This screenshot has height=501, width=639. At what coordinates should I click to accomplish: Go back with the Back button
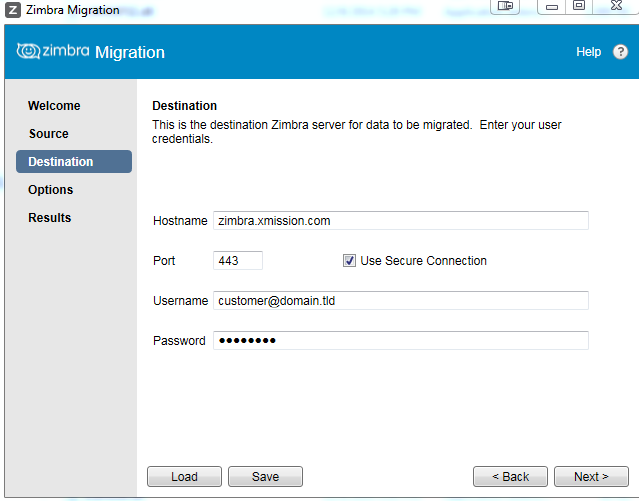click(x=510, y=477)
